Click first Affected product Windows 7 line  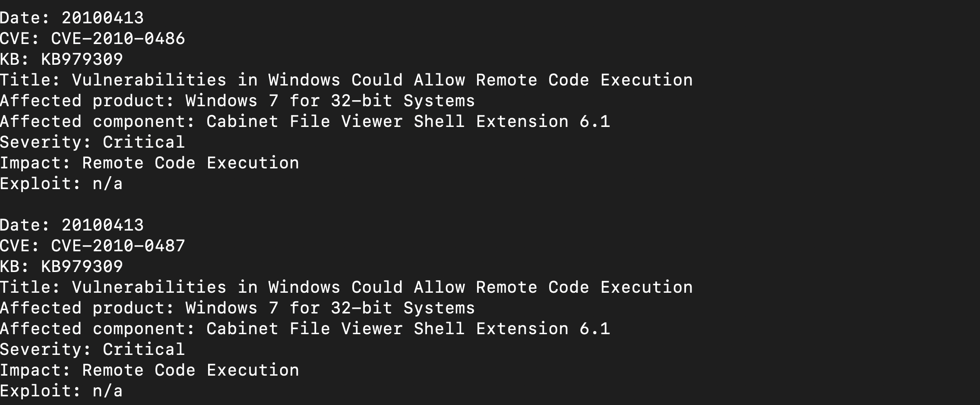(x=237, y=101)
